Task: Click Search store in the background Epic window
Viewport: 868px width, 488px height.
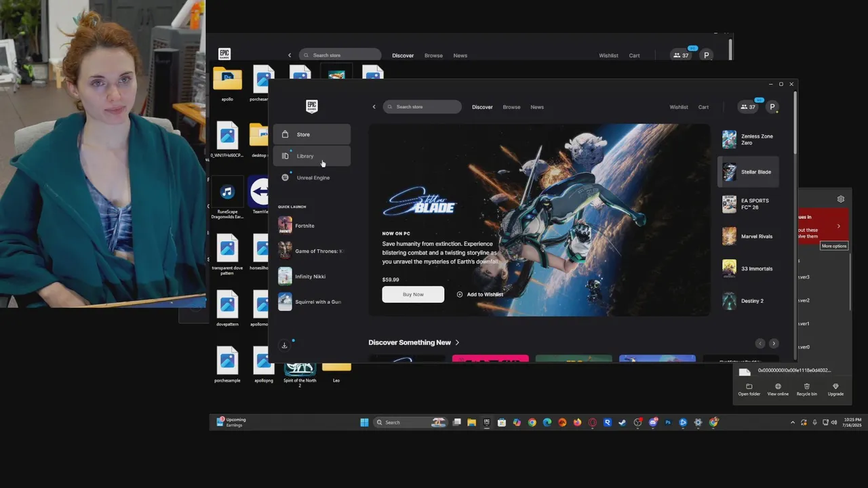Action: pos(340,55)
